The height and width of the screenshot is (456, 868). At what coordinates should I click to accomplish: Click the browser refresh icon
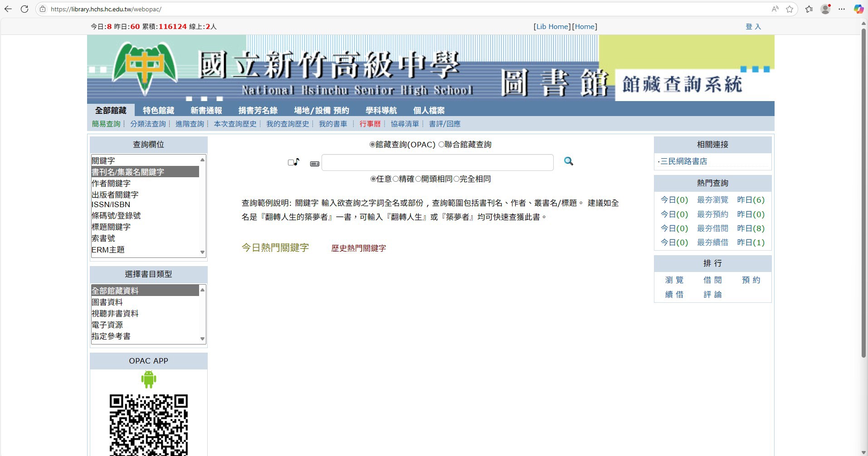tap(24, 9)
